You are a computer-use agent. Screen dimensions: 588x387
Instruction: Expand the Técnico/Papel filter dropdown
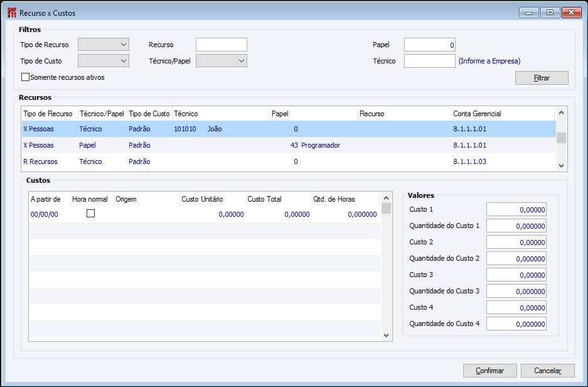tap(222, 61)
